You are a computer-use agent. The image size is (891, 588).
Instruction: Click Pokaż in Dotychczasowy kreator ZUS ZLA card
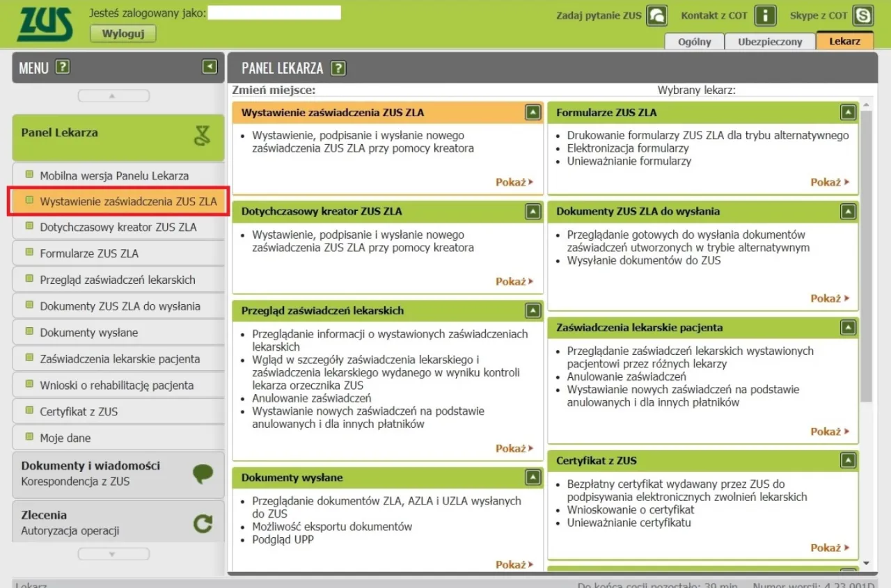pyautogui.click(x=514, y=281)
